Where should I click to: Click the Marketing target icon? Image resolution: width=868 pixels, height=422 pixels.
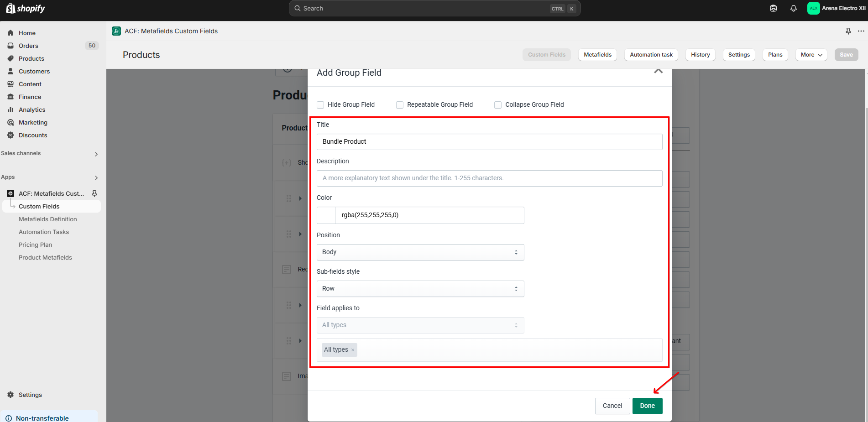point(10,122)
